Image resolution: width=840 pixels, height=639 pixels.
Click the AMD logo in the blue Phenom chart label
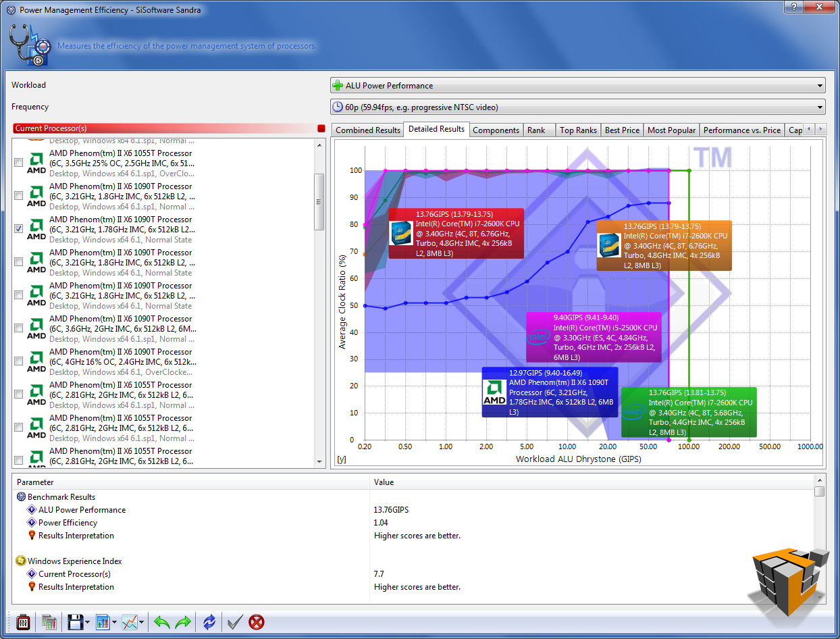coord(495,392)
